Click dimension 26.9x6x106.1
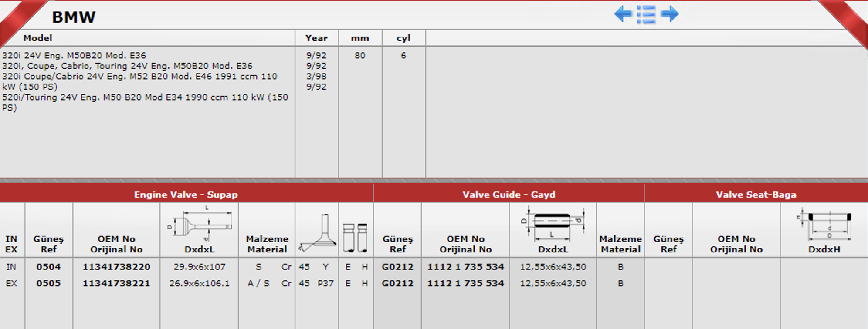Screen dimensions: 868x329 pos(200,283)
